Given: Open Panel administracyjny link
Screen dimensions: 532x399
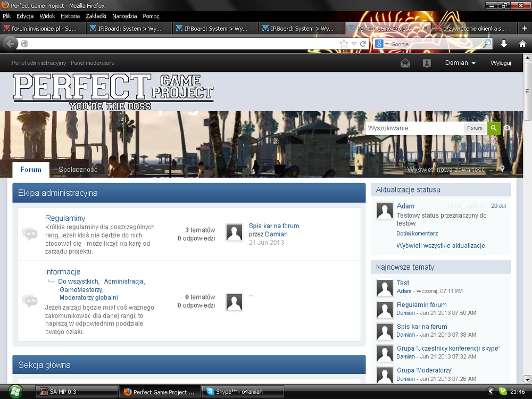Looking at the screenshot, I should [39, 63].
